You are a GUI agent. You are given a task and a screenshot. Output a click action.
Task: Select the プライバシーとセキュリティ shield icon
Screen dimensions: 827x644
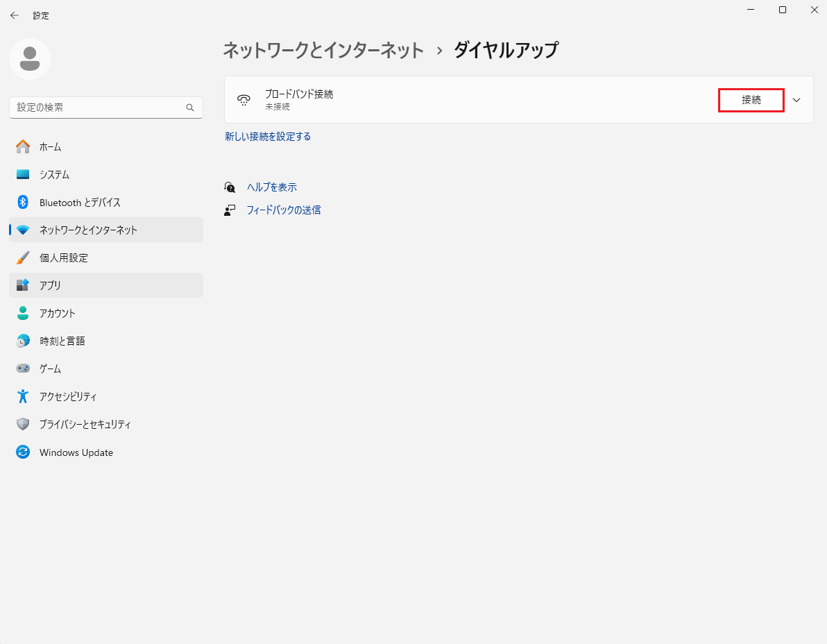pos(23,424)
